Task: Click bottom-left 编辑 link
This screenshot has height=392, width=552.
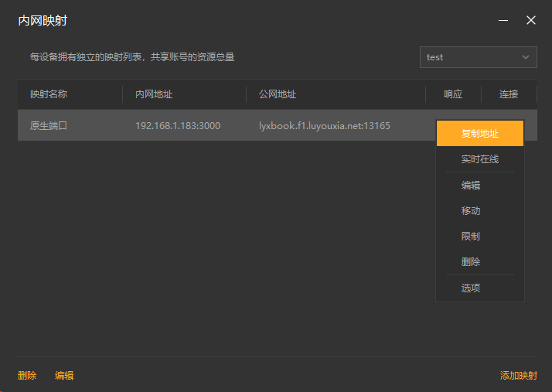Action: pyautogui.click(x=64, y=376)
